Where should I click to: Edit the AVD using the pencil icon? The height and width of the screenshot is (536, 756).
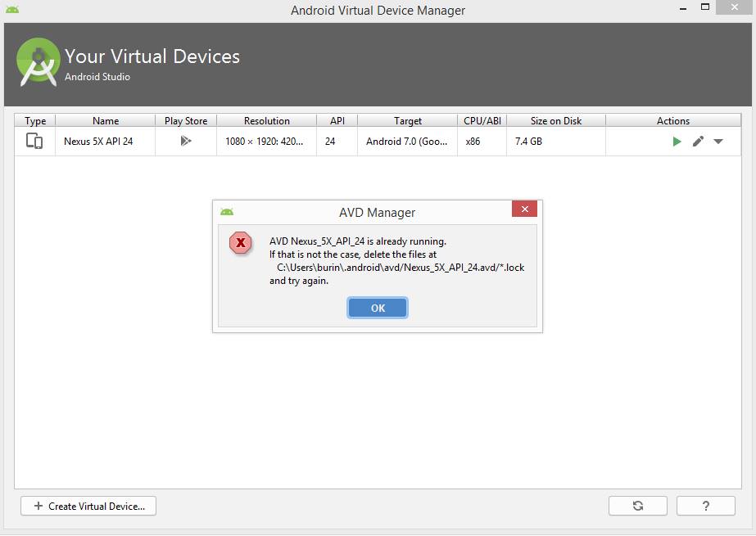698,142
